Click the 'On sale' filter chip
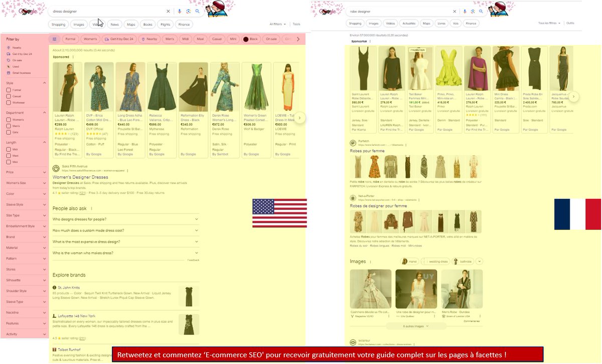 click(x=271, y=39)
